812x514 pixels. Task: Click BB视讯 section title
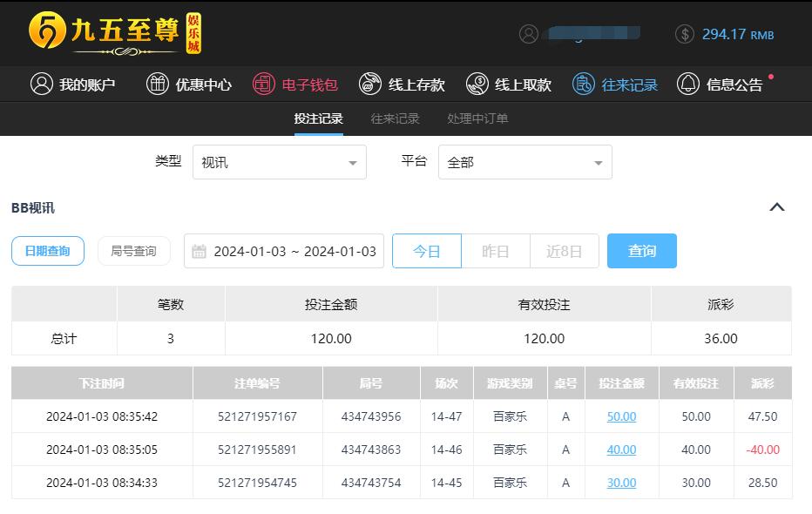click(x=33, y=207)
